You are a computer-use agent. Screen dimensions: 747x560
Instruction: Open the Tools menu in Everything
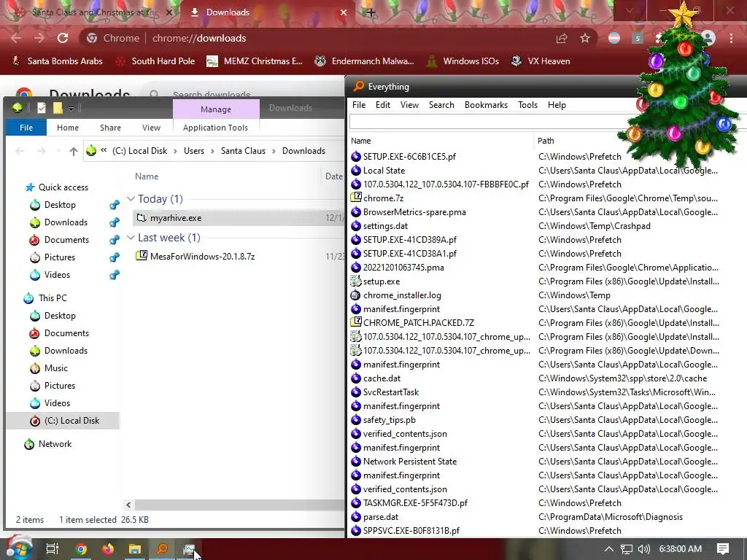pos(527,105)
